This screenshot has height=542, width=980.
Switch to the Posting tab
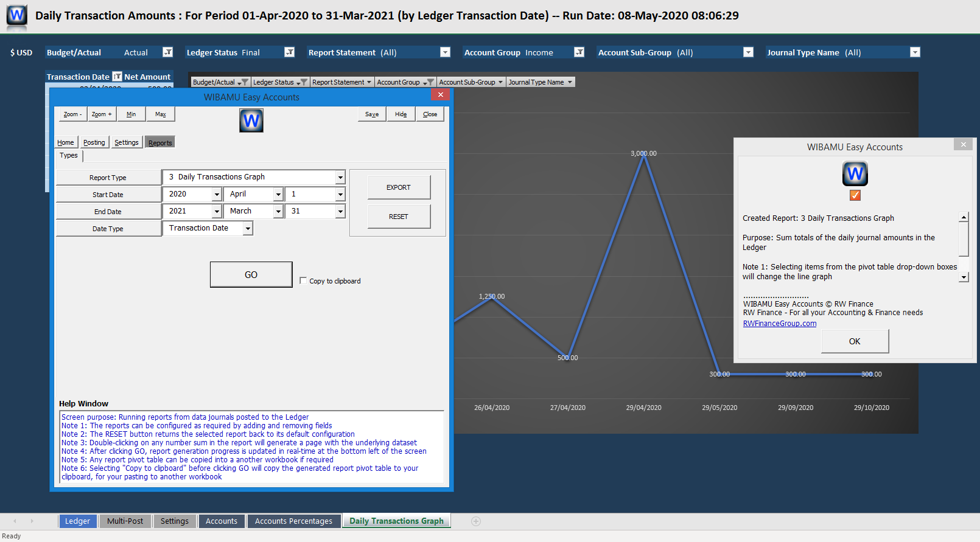pyautogui.click(x=94, y=142)
